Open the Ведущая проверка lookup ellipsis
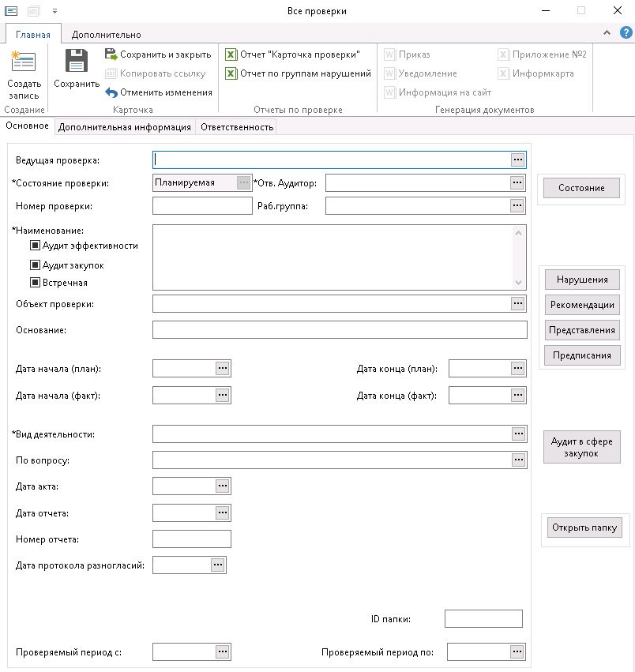The height and width of the screenshot is (672, 635). [518, 160]
